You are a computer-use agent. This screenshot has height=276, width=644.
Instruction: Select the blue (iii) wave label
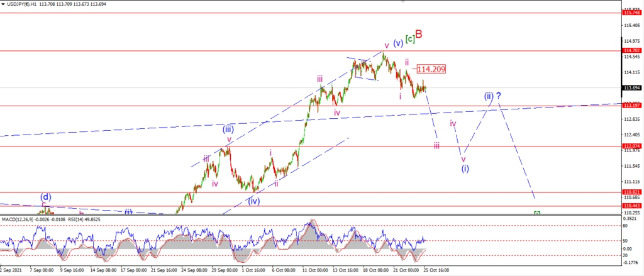click(228, 129)
